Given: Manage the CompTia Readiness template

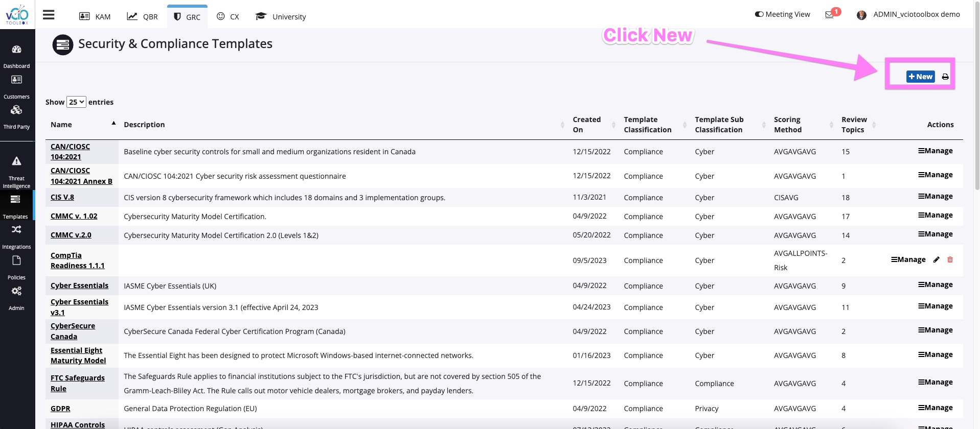Looking at the screenshot, I should [x=908, y=259].
